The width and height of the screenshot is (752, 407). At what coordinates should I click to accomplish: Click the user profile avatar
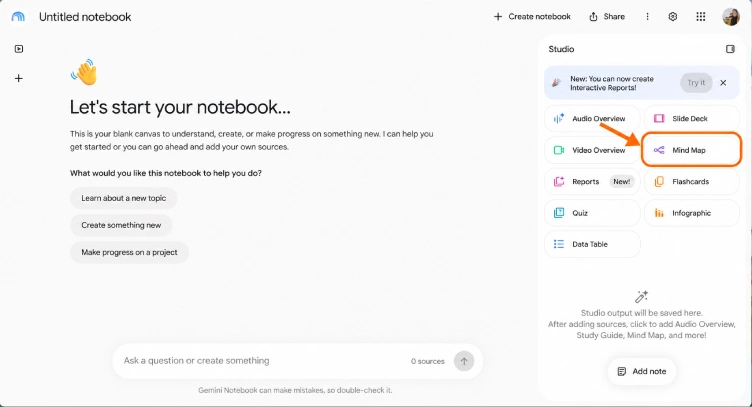click(x=731, y=17)
